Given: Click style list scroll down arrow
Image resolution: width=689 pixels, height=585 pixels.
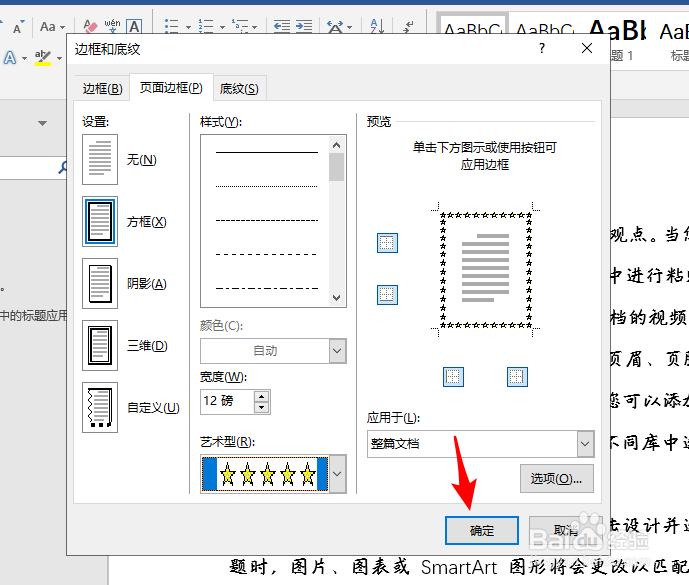Looking at the screenshot, I should 337,298.
